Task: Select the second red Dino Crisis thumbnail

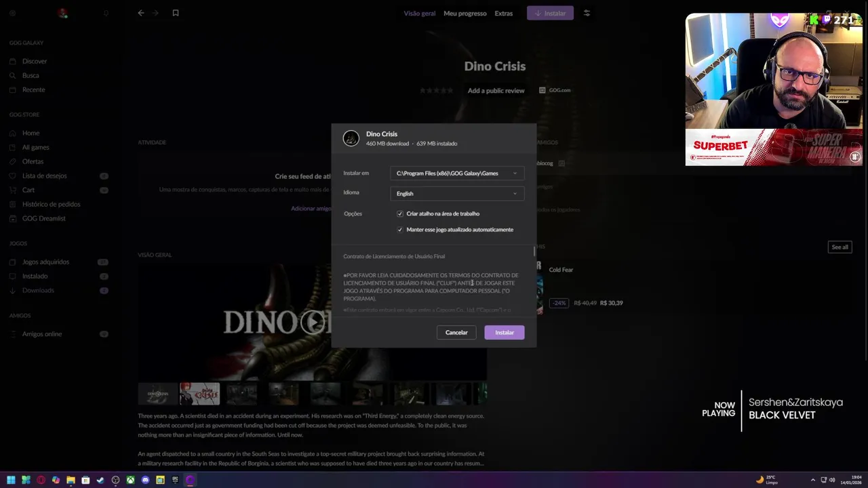Action: pos(199,394)
